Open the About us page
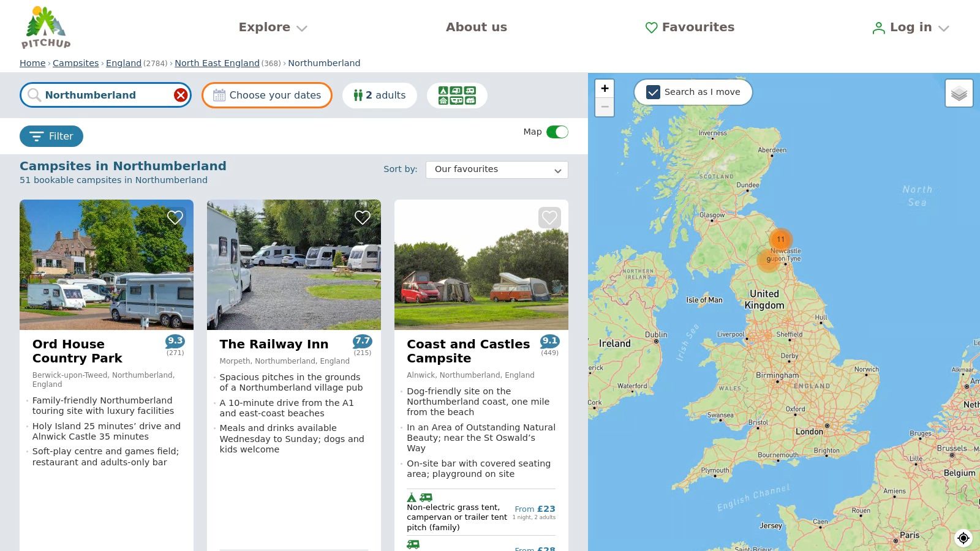This screenshot has height=551, width=980. pyautogui.click(x=476, y=27)
